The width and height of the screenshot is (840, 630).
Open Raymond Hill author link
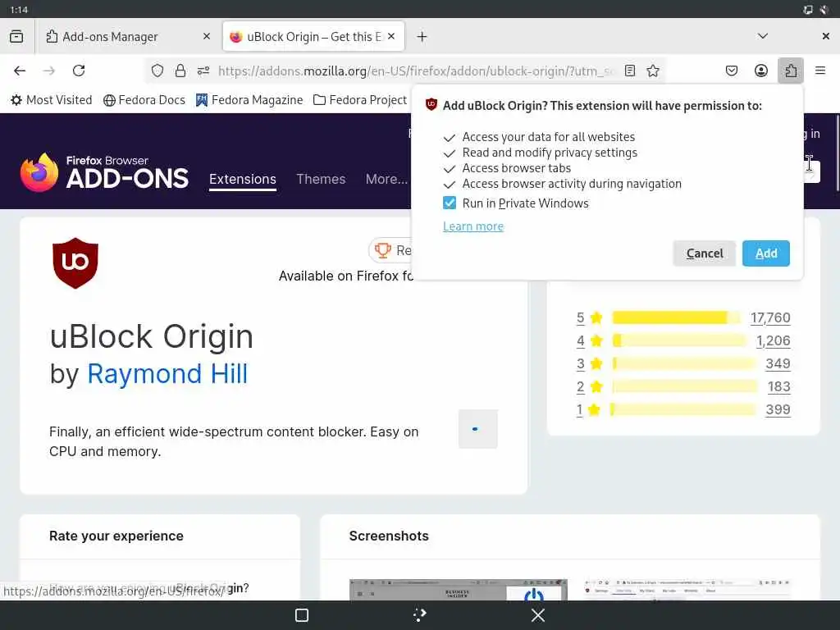click(167, 373)
